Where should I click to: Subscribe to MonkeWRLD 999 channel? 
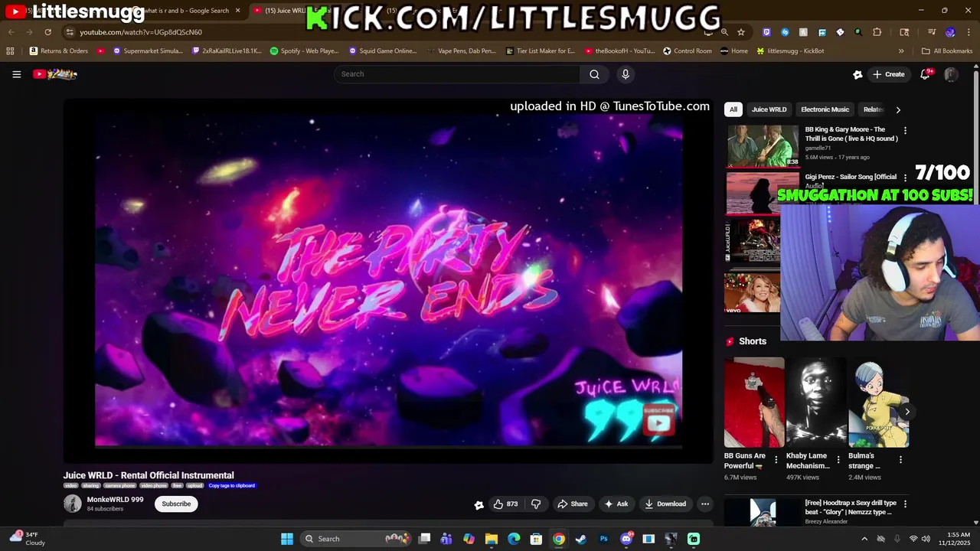(x=176, y=504)
